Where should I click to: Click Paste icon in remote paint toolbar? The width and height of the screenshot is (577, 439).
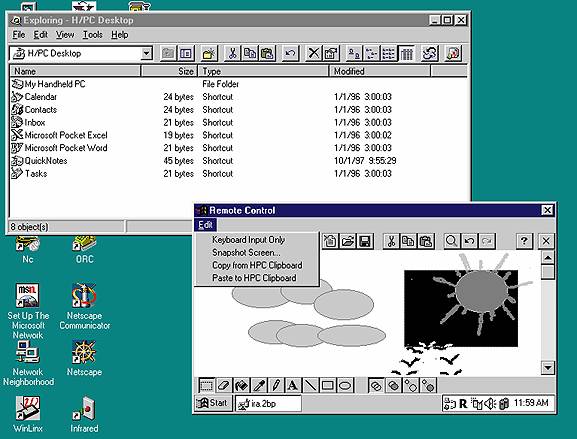426,241
